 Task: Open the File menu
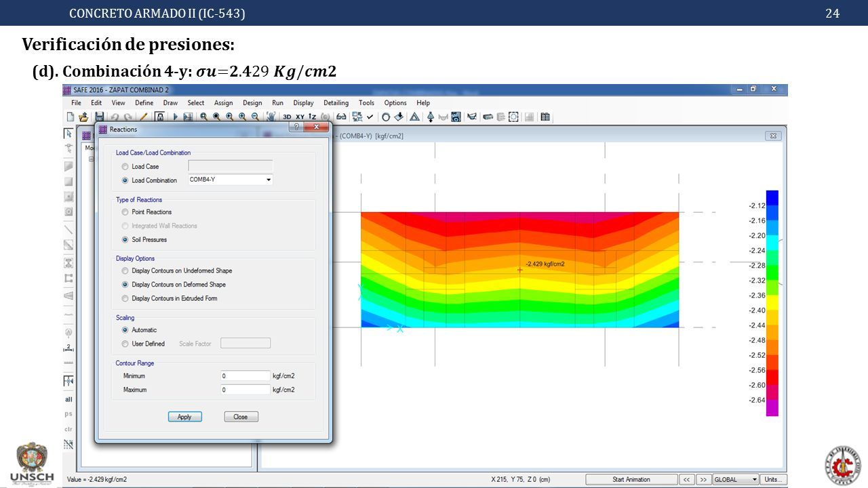tap(77, 103)
